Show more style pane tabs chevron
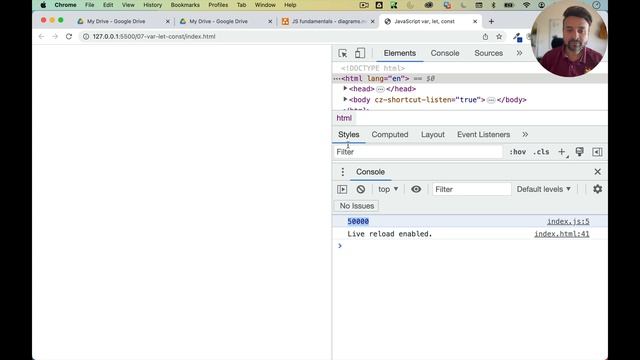The image size is (640, 360). point(525,134)
